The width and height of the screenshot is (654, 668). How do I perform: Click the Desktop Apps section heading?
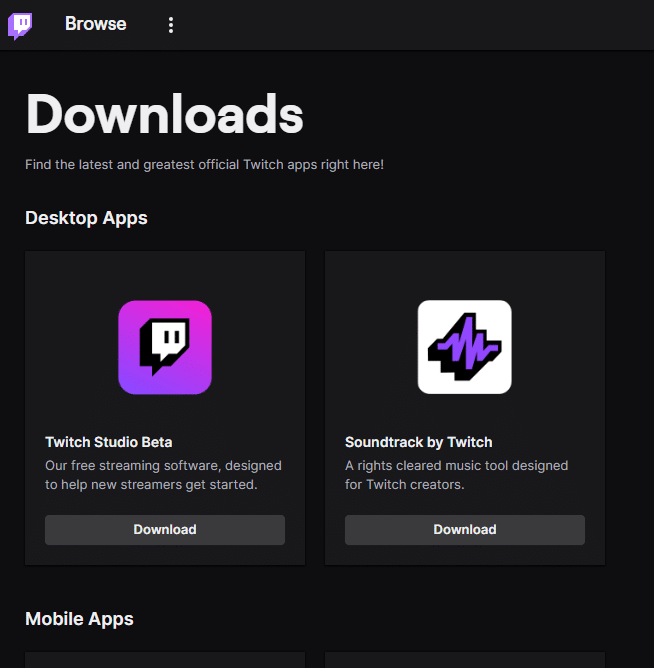point(86,218)
